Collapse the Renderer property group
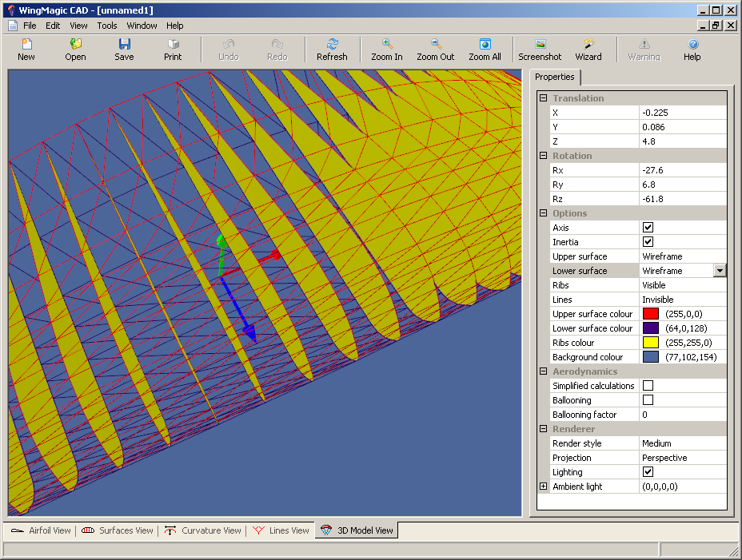The height and width of the screenshot is (560, 742). pos(543,429)
